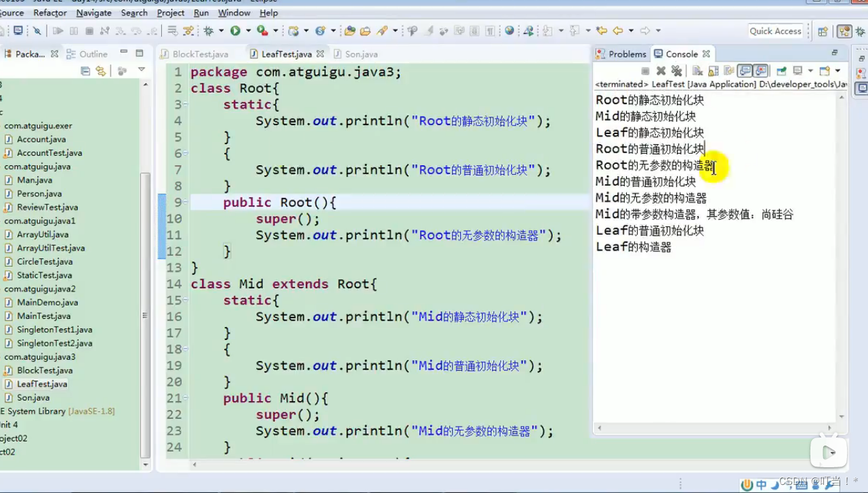The height and width of the screenshot is (493, 868).
Task: Open the Project menu
Action: coord(171,13)
